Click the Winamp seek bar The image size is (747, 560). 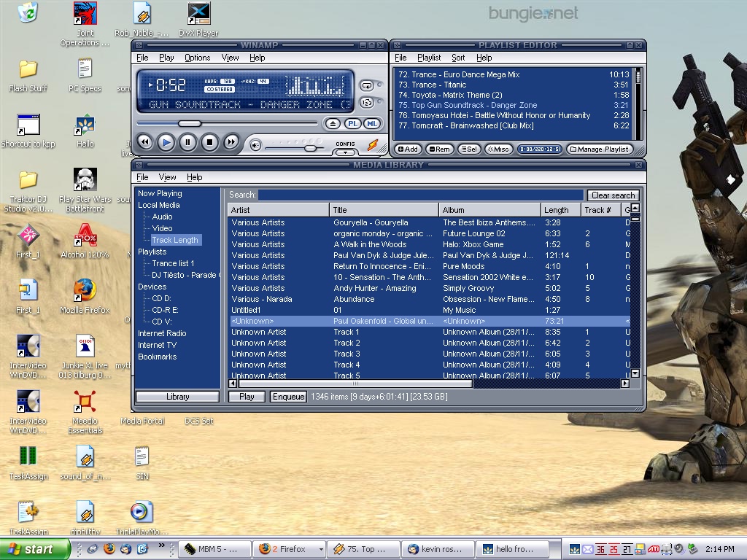(227, 124)
